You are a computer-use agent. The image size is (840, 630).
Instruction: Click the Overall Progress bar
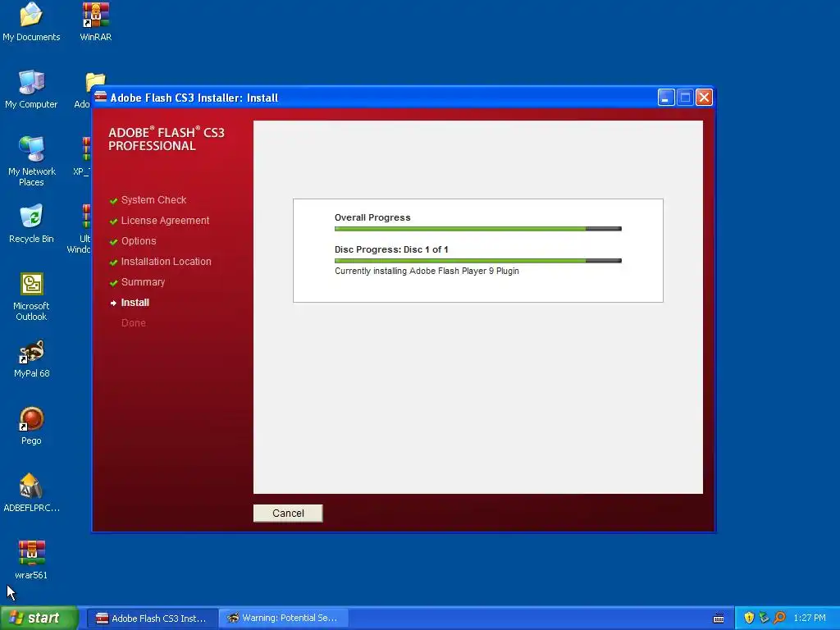pos(478,229)
